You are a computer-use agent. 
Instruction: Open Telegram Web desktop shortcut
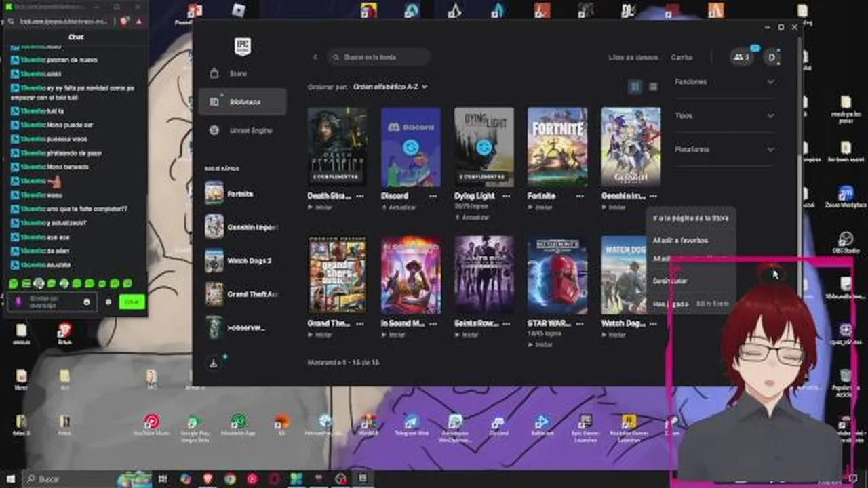click(x=412, y=426)
